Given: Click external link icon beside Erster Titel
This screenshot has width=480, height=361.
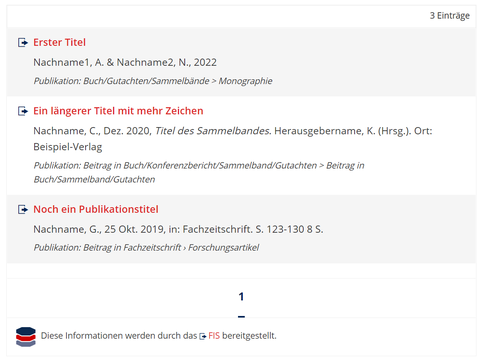Looking at the screenshot, I should tap(23, 42).
